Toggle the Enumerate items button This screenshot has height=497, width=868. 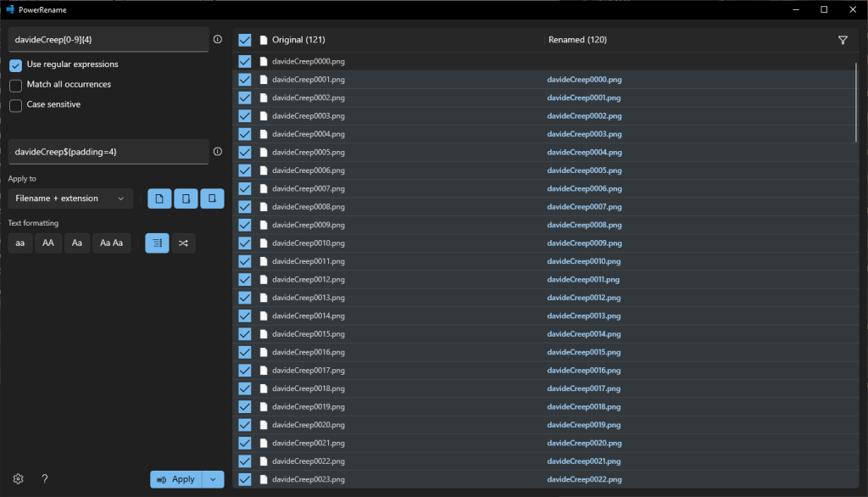[157, 243]
